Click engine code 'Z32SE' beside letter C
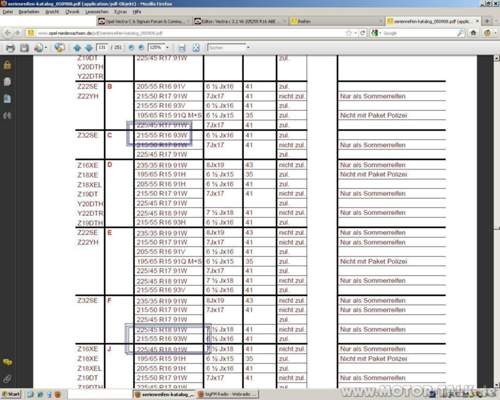 88,135
